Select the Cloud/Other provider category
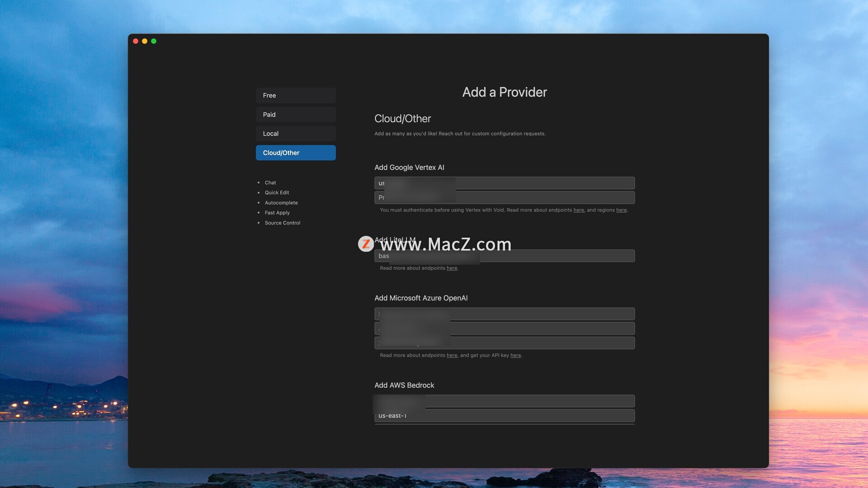 click(x=296, y=153)
